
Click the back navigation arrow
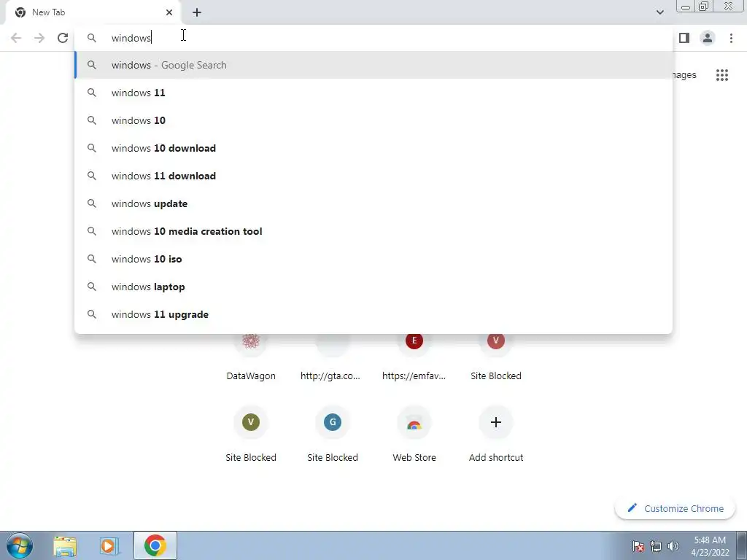(x=16, y=38)
